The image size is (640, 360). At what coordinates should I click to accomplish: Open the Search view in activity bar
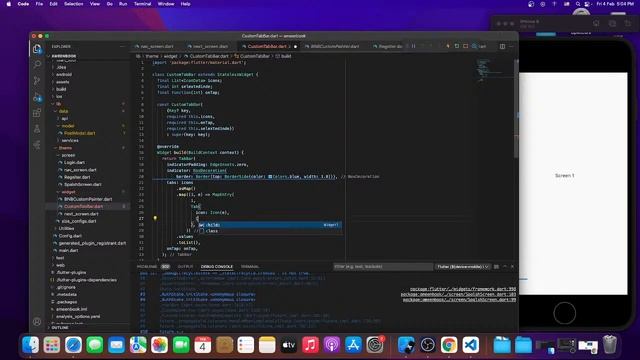37,64
